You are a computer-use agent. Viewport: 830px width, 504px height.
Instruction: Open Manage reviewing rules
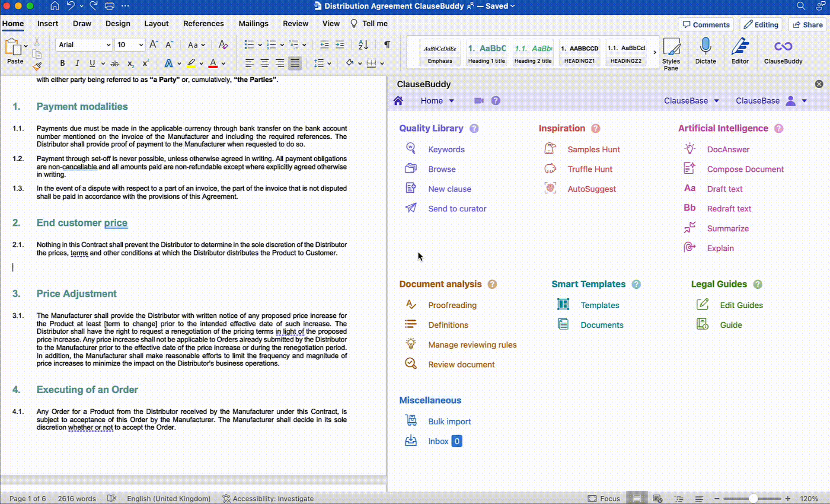click(x=472, y=345)
